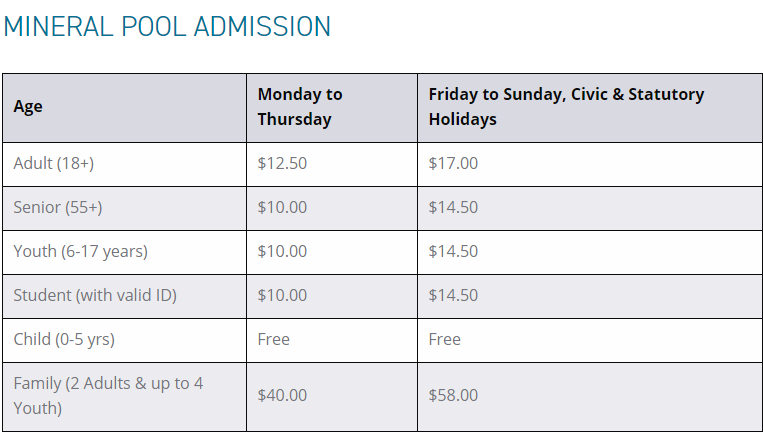The image size is (763, 434).
Task: Click the Senior weekend $14.50 price
Action: [453, 207]
